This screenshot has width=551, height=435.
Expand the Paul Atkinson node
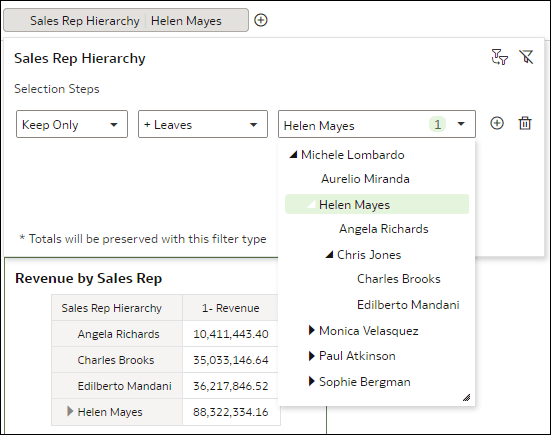pyautogui.click(x=311, y=356)
